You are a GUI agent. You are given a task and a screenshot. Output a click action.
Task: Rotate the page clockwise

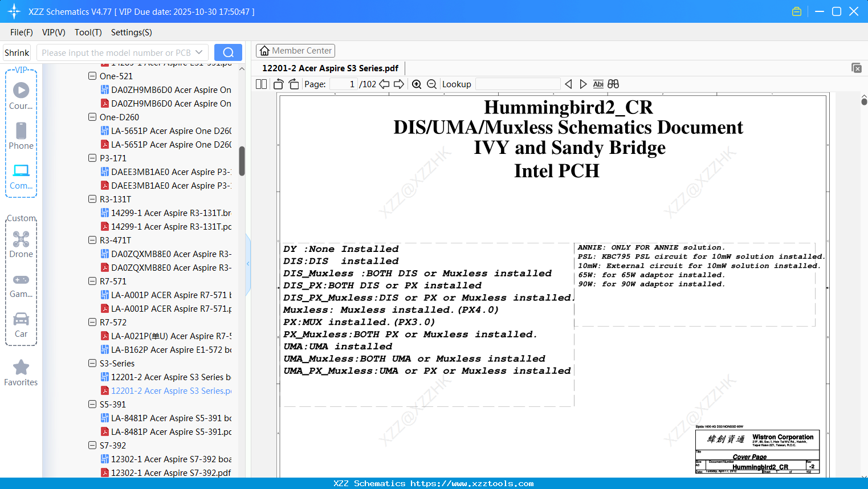click(294, 84)
